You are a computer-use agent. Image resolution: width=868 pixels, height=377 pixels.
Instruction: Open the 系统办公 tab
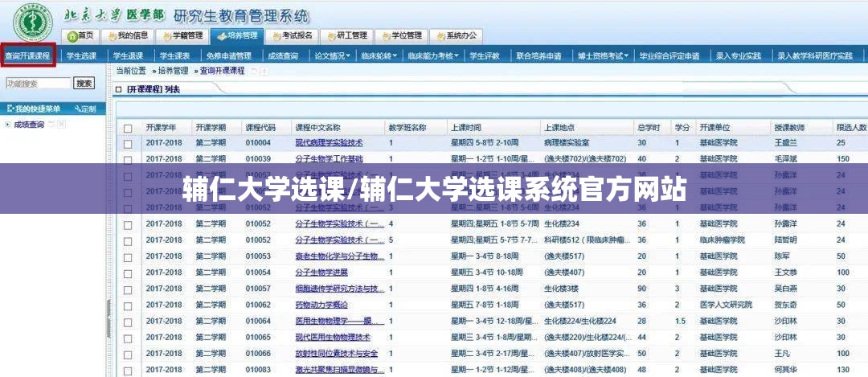[x=456, y=36]
